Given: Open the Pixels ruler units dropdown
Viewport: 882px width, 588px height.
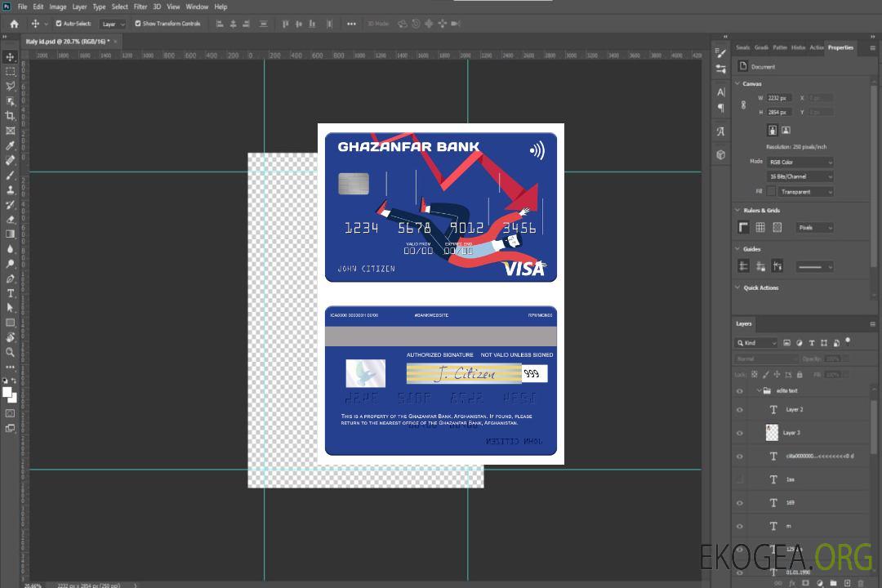Looking at the screenshot, I should pyautogui.click(x=814, y=227).
